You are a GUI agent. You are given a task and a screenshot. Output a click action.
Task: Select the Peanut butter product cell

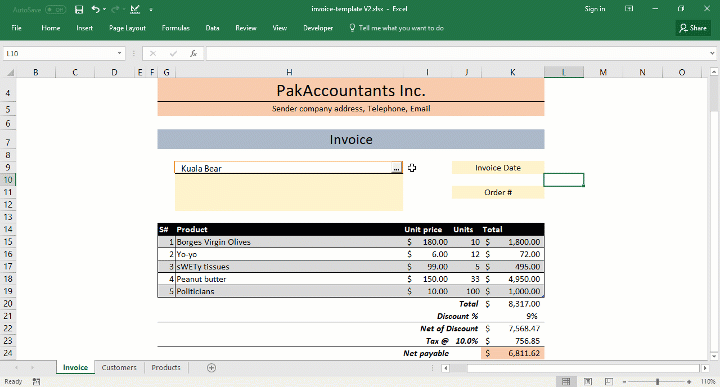[x=289, y=279]
